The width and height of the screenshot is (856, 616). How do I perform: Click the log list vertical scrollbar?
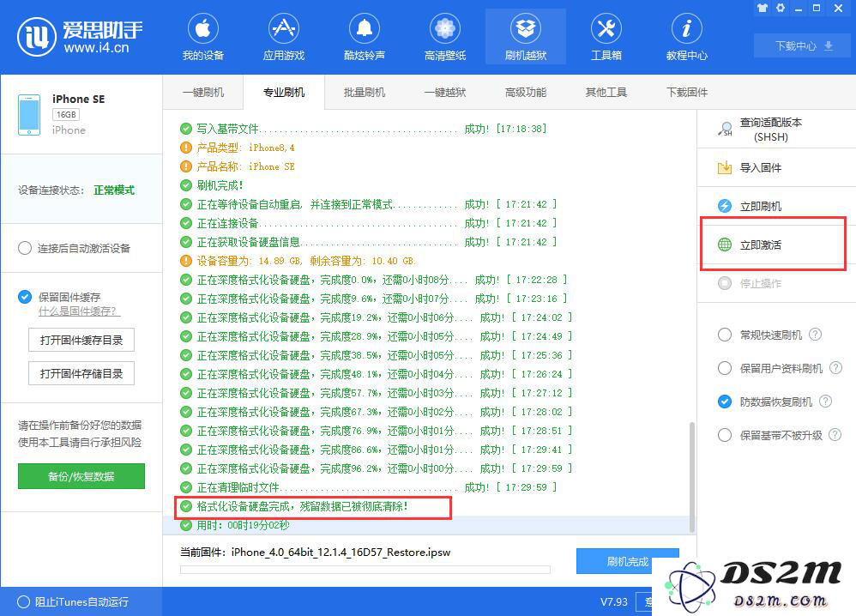pyautogui.click(x=691, y=476)
